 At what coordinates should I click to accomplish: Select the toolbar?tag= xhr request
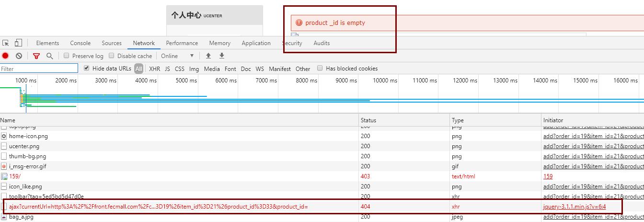pos(322,197)
